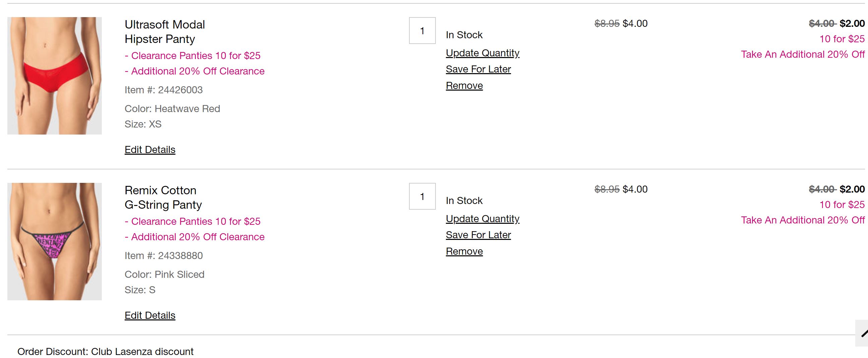Focus quantity field for the Hipster Panty
The image size is (868, 358).
pyautogui.click(x=422, y=31)
